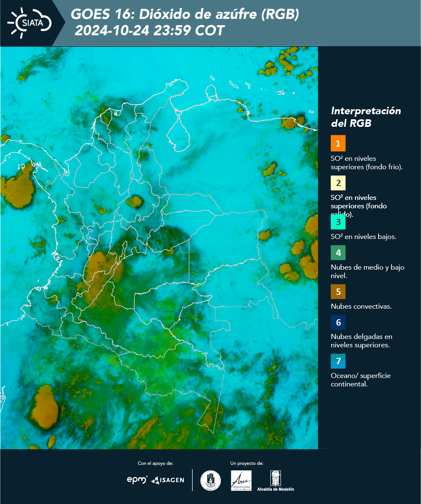Image resolution: width=421 pixels, height=504 pixels.
Task: Click the ISAGEN logo in the footer
Action: click(167, 480)
